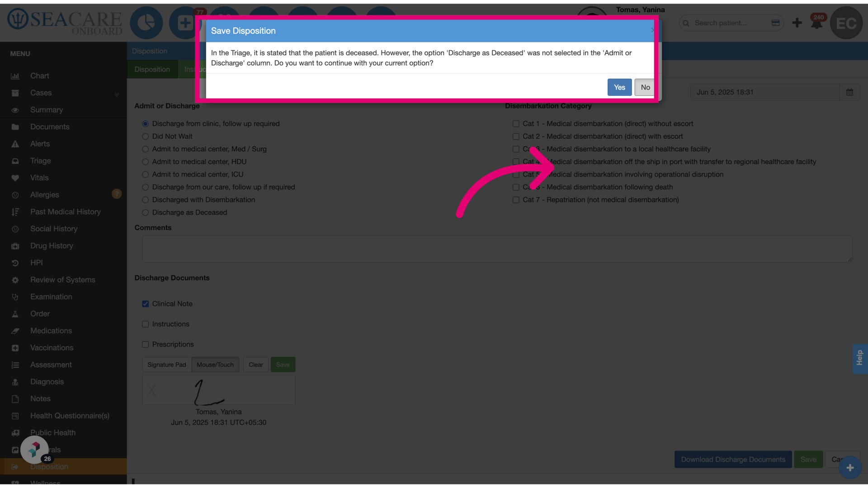
Task: Choose Signature Pad input mode
Action: pyautogui.click(x=166, y=365)
